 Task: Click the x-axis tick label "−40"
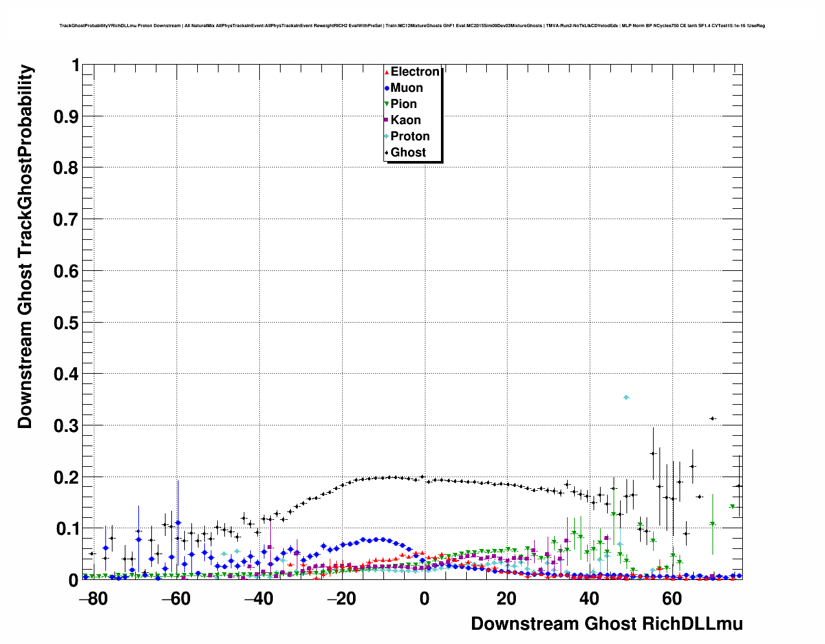click(259, 599)
